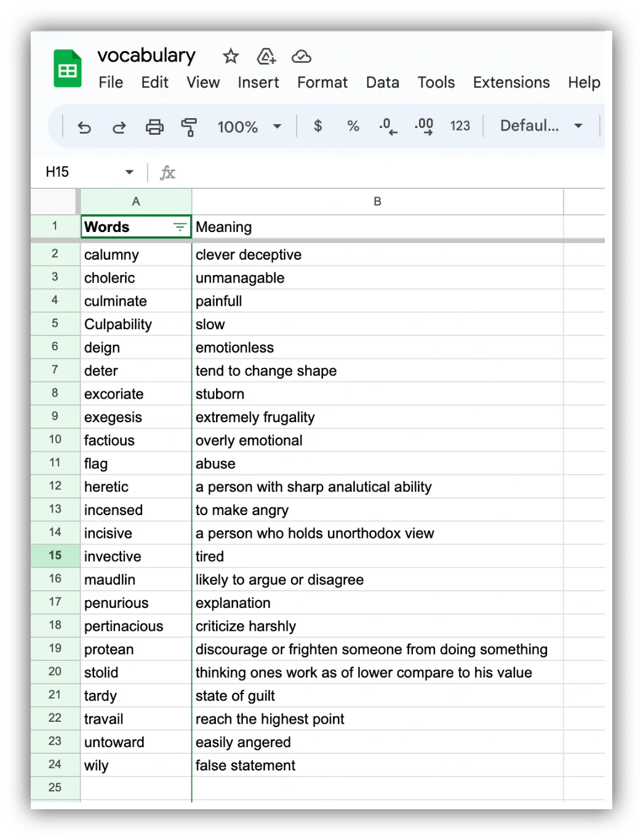Select row 2 header
Viewport: 643px width, 840px height.
click(55, 254)
